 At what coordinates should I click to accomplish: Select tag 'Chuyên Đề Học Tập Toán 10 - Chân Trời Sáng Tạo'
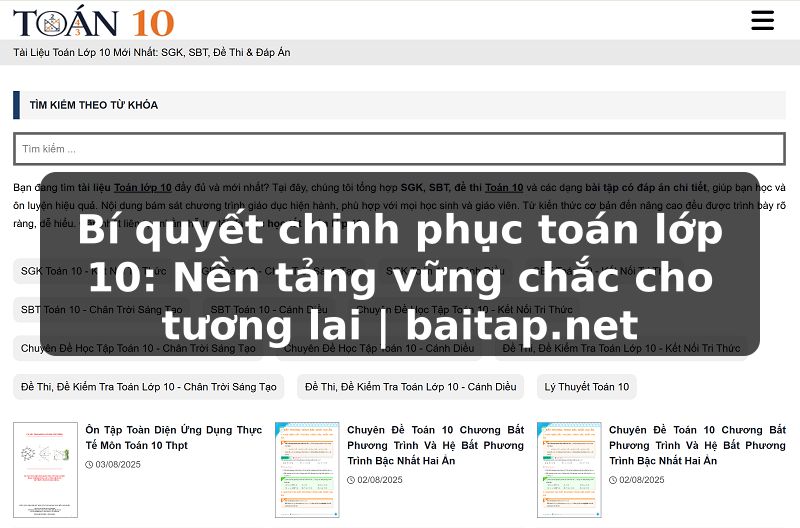point(138,348)
